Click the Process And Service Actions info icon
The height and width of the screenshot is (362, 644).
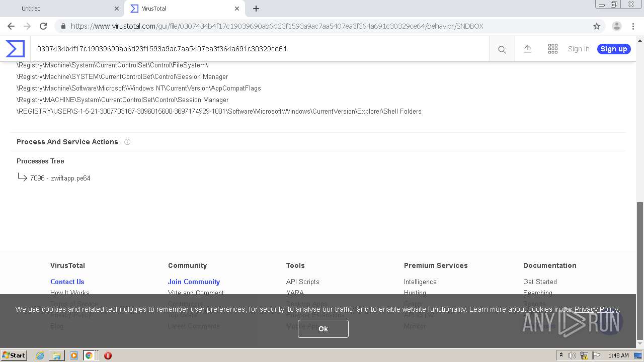[x=127, y=142]
